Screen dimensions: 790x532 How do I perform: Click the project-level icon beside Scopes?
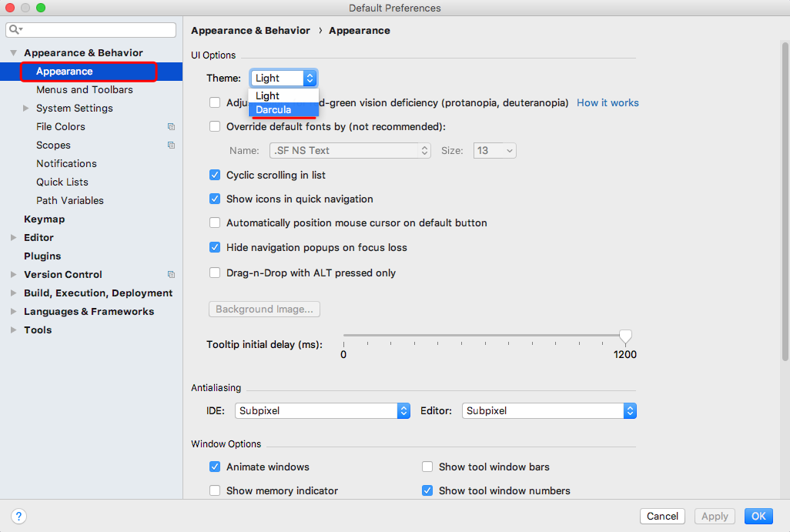[171, 146]
